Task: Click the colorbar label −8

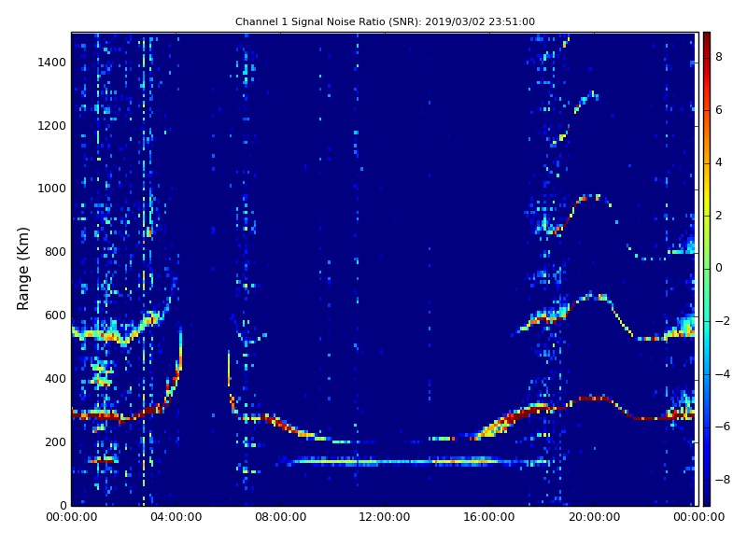Action: [x=722, y=480]
